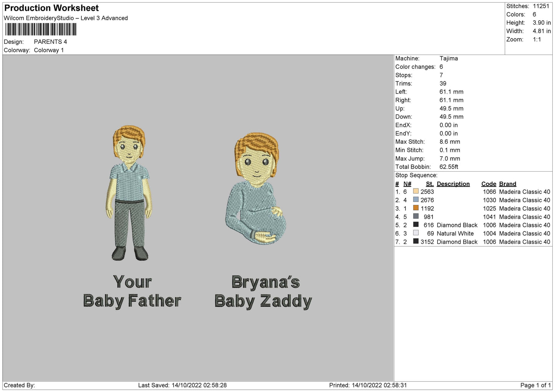Click the Natural White color swatch

(x=416, y=233)
